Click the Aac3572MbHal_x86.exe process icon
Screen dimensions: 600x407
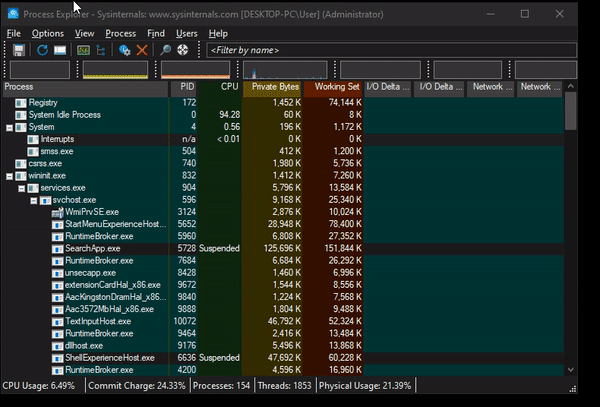pyautogui.click(x=57, y=309)
